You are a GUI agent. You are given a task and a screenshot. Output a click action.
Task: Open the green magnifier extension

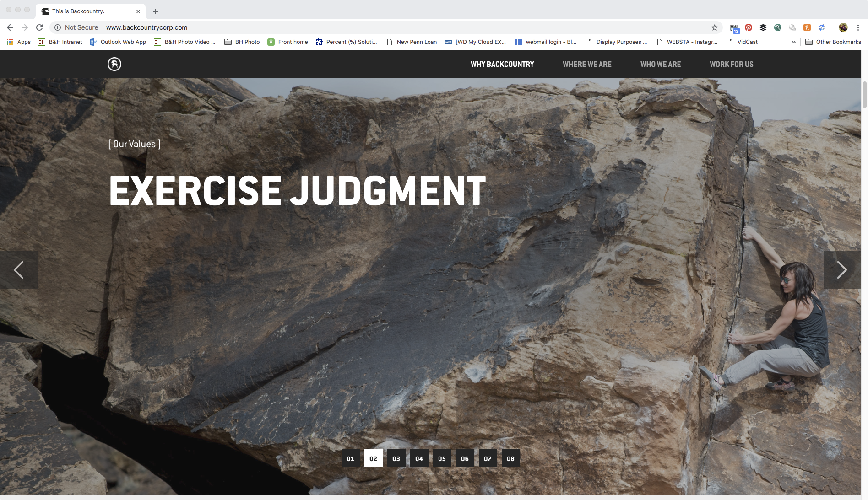(778, 27)
